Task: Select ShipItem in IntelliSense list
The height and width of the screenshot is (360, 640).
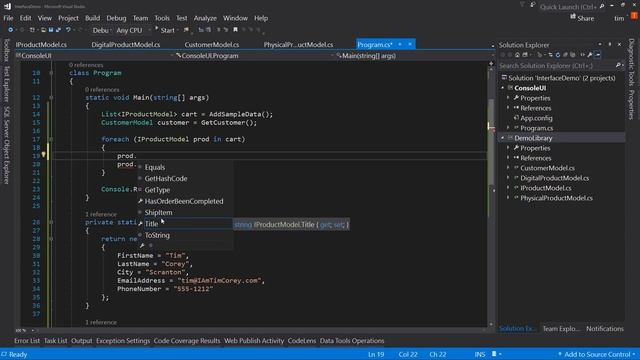Action: pos(158,213)
